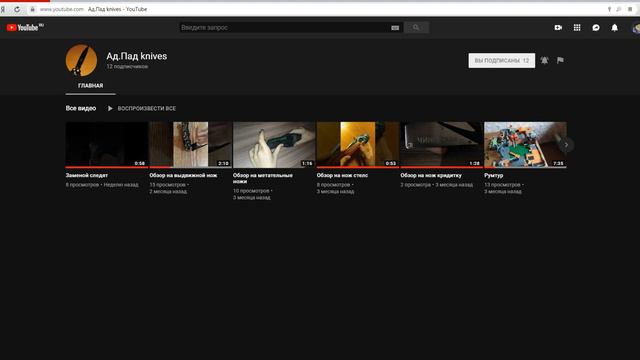640x360 pixels.
Task: Click the title Обзор на выдвижной нож
Action: (183, 175)
